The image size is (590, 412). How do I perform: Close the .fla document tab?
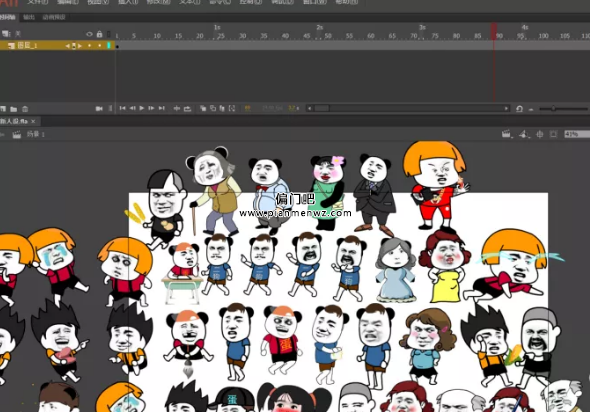33,121
